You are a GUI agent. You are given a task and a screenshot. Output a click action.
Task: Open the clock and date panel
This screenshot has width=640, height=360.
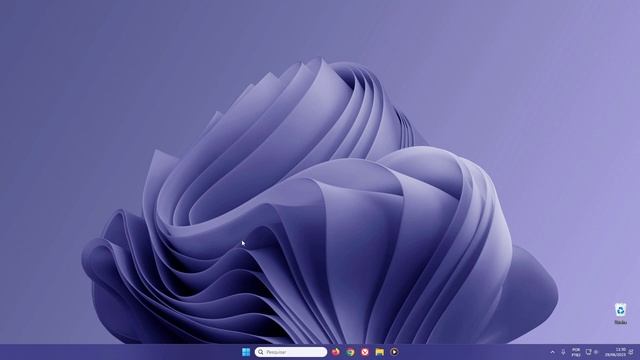[x=615, y=352]
